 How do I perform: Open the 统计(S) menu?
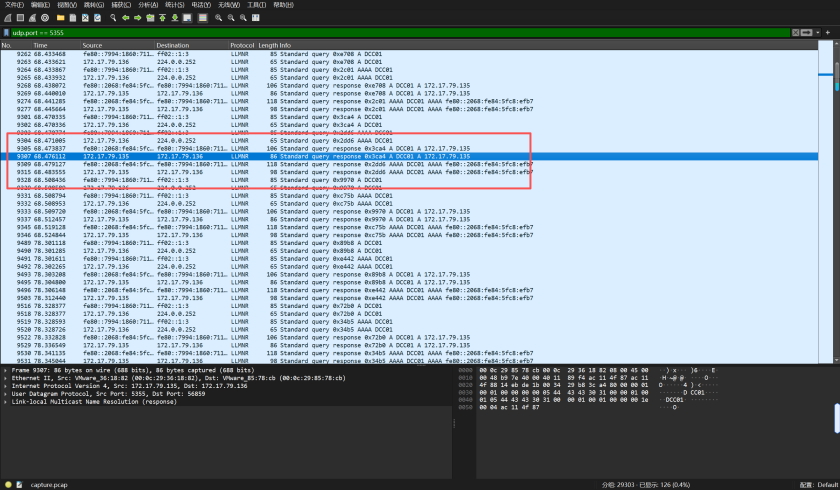pyautogui.click(x=174, y=5)
